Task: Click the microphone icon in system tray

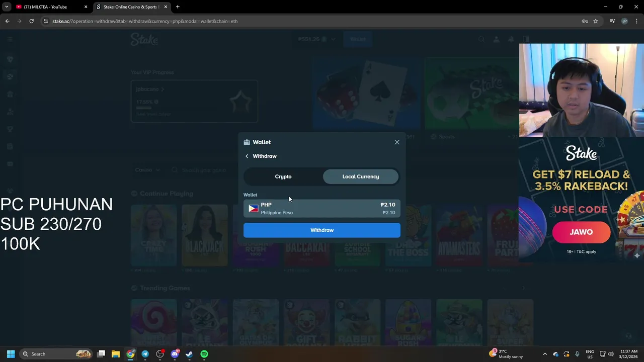Action: [x=577, y=354]
